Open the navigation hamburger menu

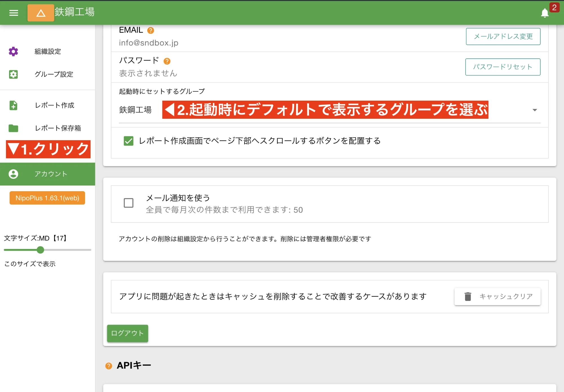[13, 13]
